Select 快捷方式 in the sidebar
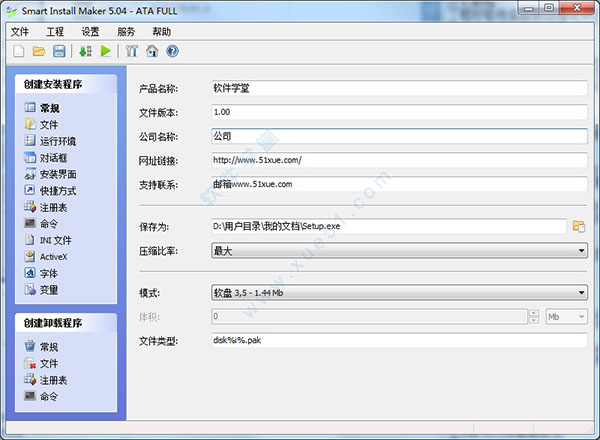The width and height of the screenshot is (600, 440). (x=58, y=190)
